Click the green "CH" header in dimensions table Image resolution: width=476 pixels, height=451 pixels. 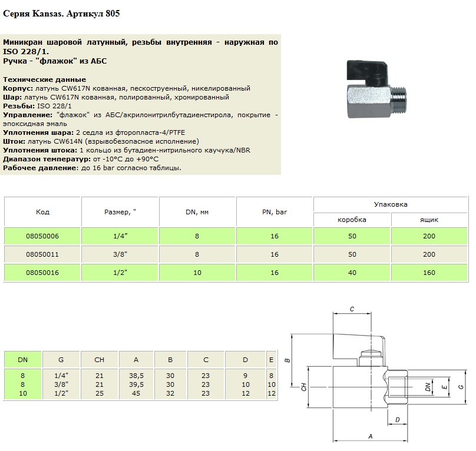pyautogui.click(x=100, y=359)
